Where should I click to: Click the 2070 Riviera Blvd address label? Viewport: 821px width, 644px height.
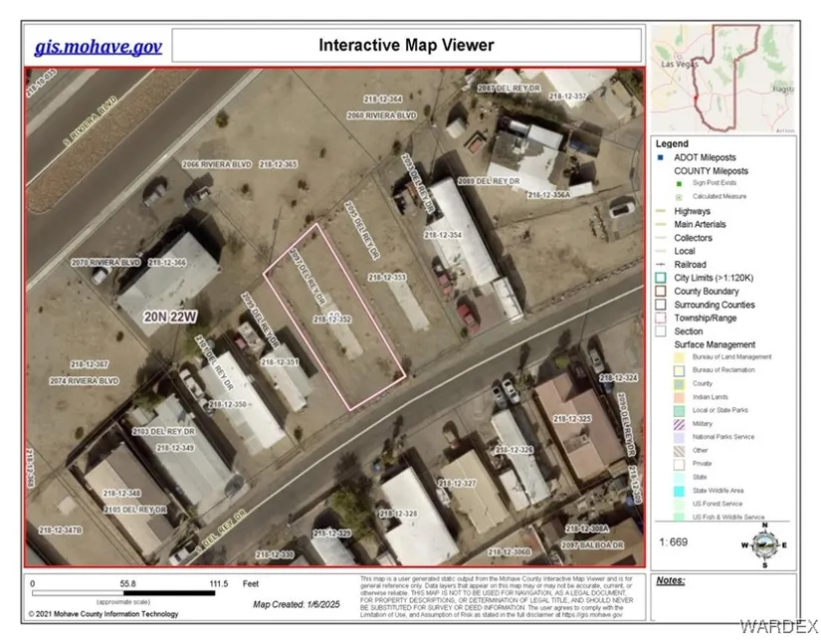pyautogui.click(x=103, y=263)
